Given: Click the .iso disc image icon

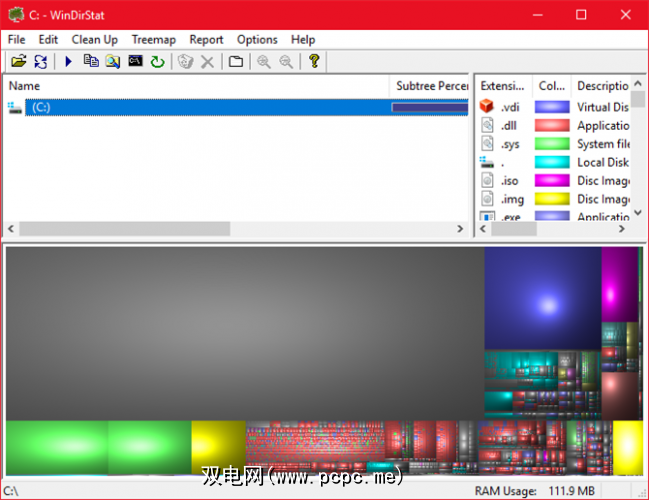Looking at the screenshot, I should 488,180.
